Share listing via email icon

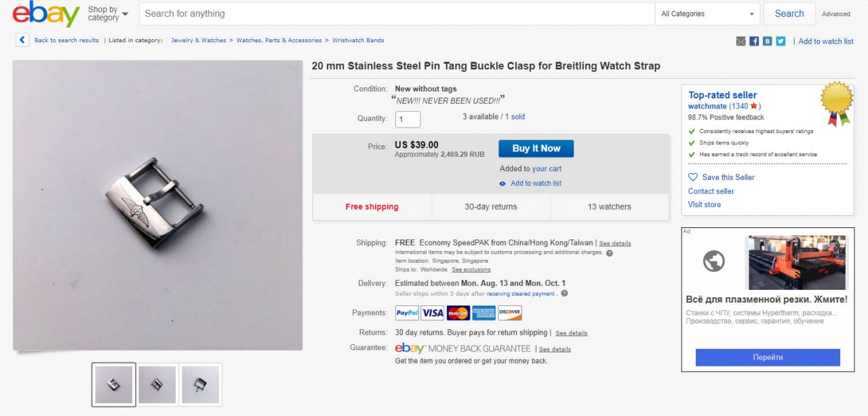[741, 41]
